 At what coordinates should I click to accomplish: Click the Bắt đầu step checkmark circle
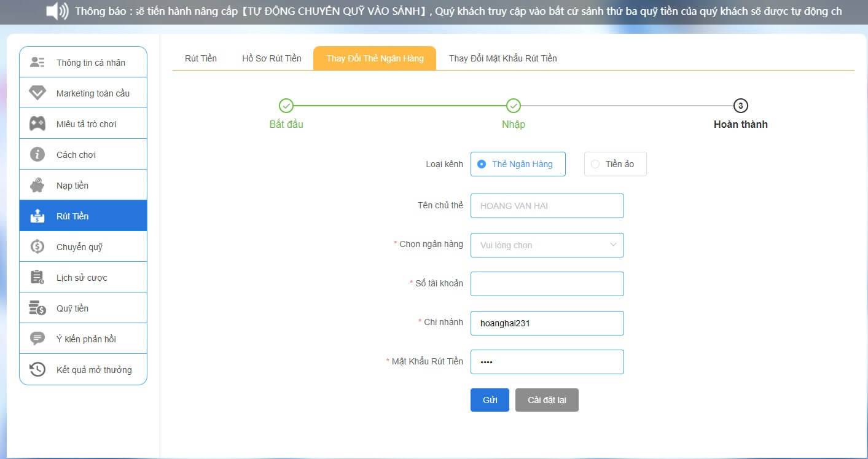point(286,106)
